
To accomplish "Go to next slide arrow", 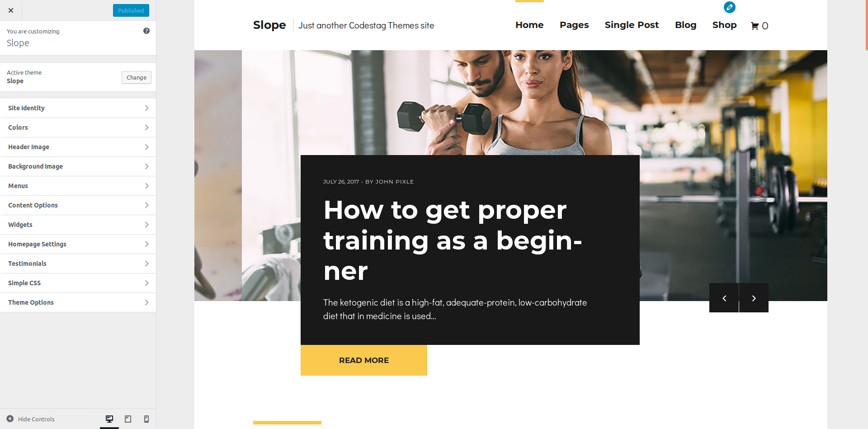I will pyautogui.click(x=754, y=298).
